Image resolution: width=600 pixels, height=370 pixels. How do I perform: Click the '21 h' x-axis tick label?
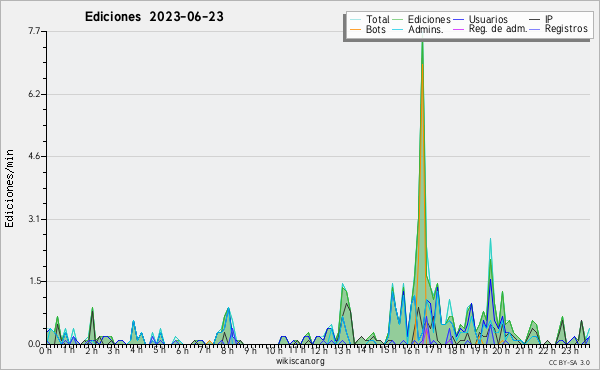click(x=523, y=351)
